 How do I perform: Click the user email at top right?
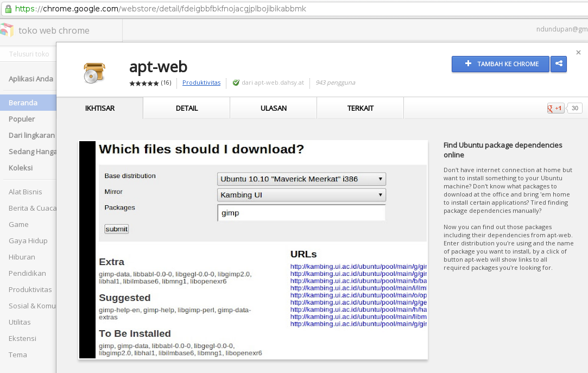pos(562,29)
